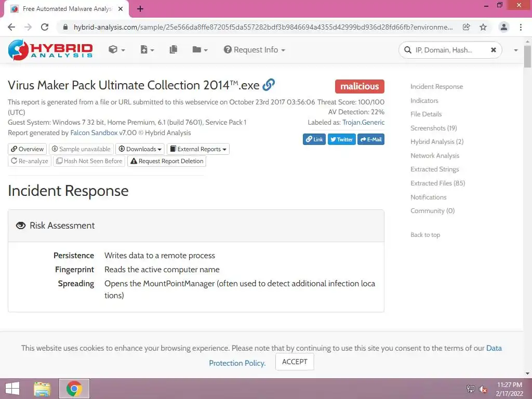Share the report via E-Mail button
532x399 pixels.
[x=371, y=139]
